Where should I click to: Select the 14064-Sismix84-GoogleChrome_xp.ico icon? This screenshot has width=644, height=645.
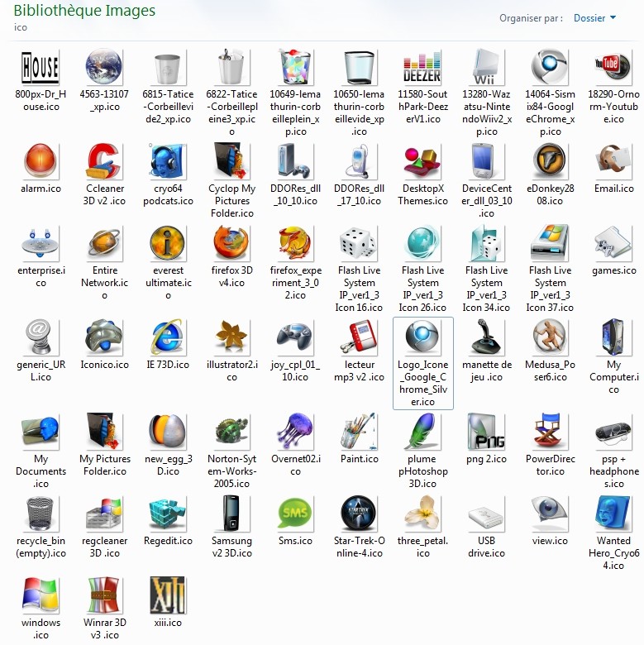pyautogui.click(x=550, y=67)
